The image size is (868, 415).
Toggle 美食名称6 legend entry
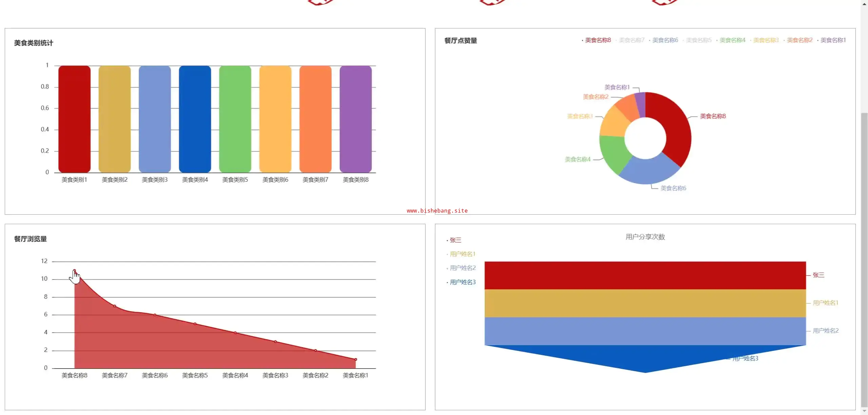(x=665, y=40)
